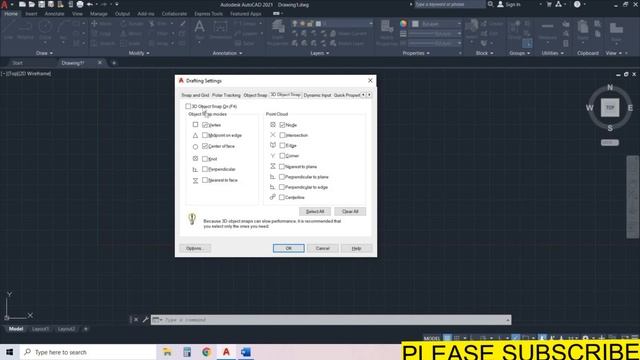Expand the Block panel dropdown
Viewport: 640px width, 360px height.
click(484, 53)
